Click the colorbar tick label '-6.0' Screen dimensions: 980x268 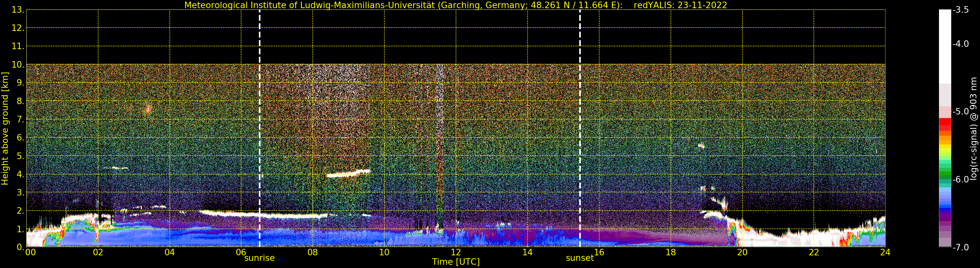[960, 180]
